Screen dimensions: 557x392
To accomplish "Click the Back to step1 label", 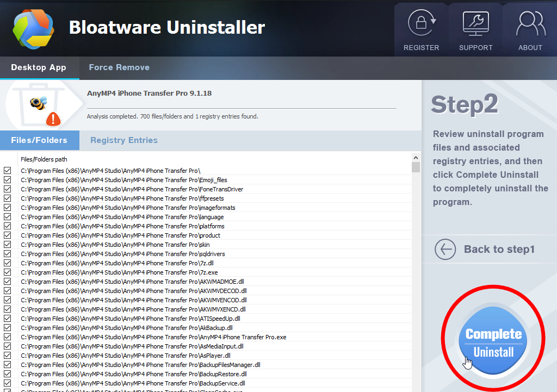I will point(499,249).
